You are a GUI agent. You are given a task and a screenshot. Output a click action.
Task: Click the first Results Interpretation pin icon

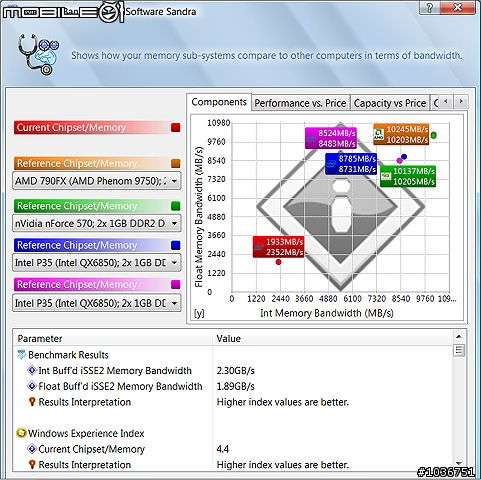pos(32,402)
